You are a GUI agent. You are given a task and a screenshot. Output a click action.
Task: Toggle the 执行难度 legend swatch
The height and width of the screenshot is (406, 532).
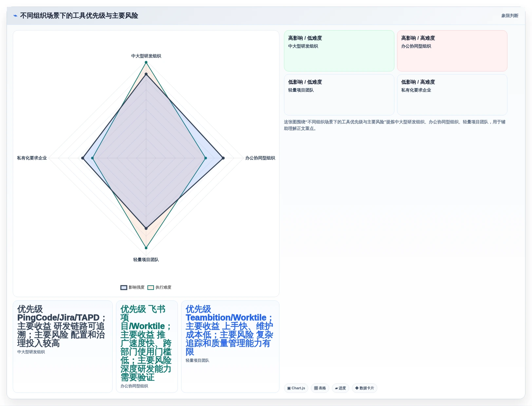pyautogui.click(x=151, y=288)
